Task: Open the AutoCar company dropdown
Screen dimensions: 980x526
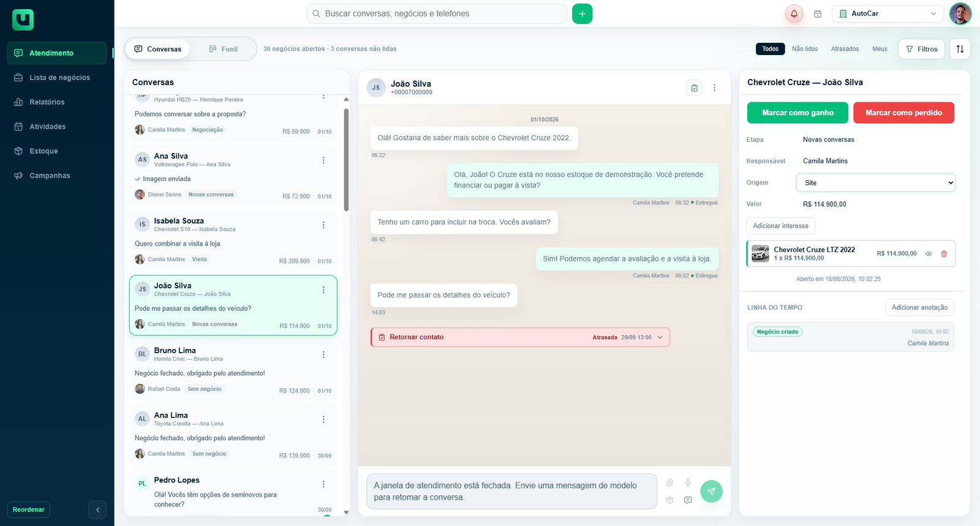Action: [888, 13]
